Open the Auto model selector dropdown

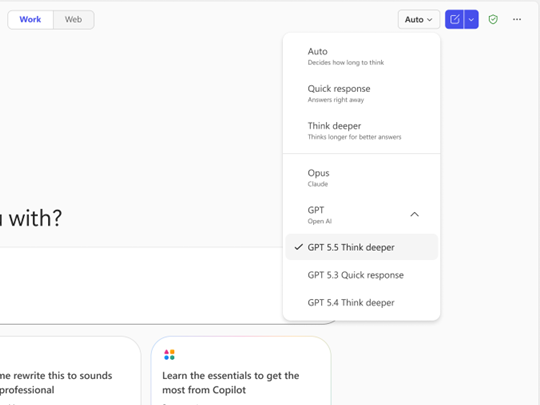419,19
